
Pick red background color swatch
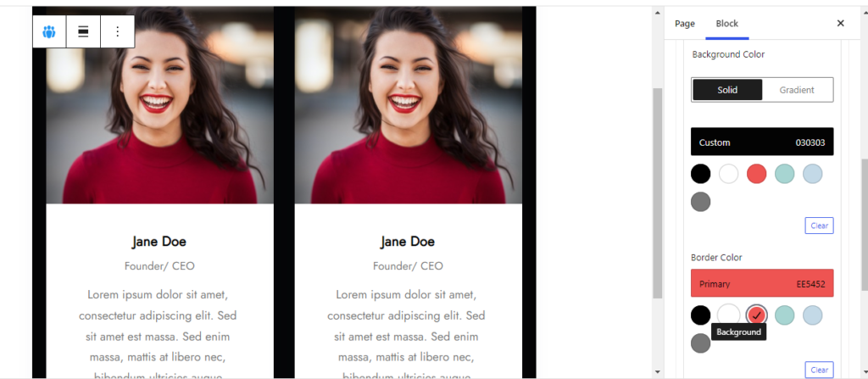[x=756, y=174]
